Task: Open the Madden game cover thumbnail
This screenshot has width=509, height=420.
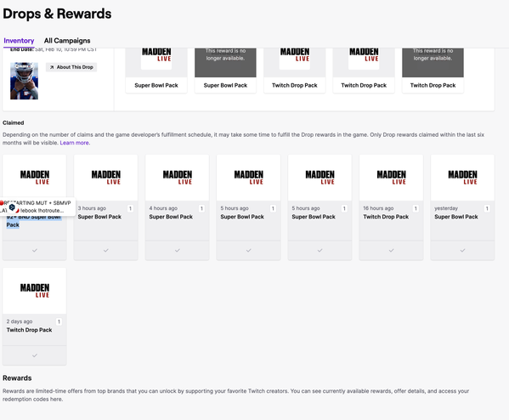Action: tap(24, 81)
